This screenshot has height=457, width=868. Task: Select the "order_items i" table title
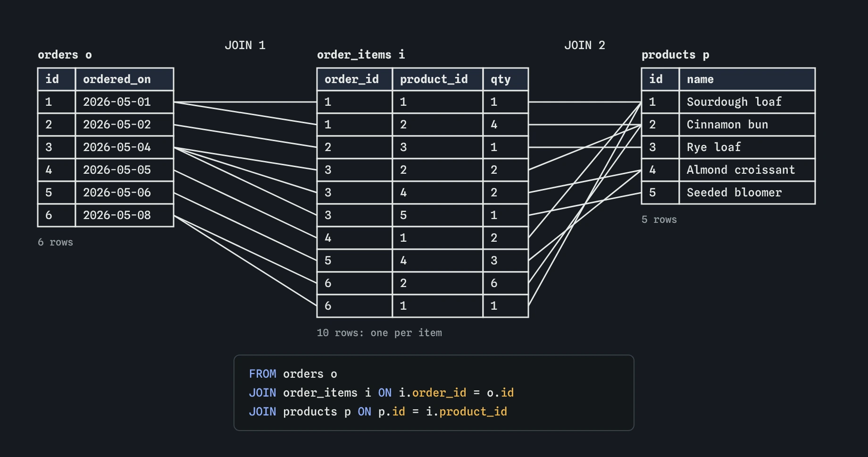[x=361, y=55]
